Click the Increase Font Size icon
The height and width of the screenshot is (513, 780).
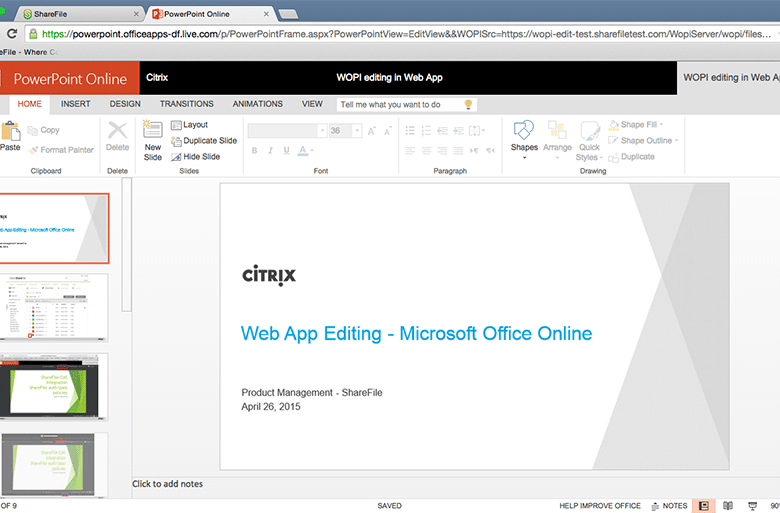click(372, 131)
